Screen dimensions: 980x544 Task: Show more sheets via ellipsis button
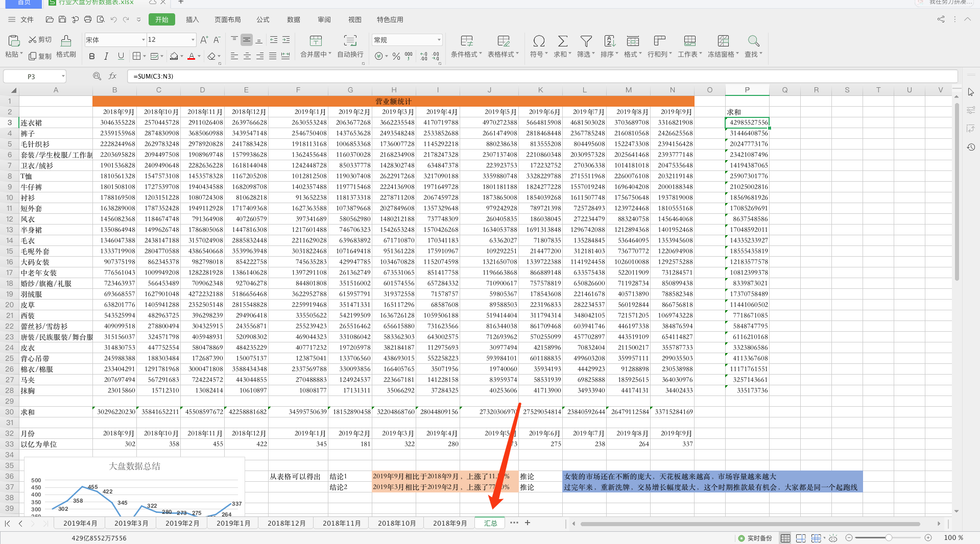point(514,523)
